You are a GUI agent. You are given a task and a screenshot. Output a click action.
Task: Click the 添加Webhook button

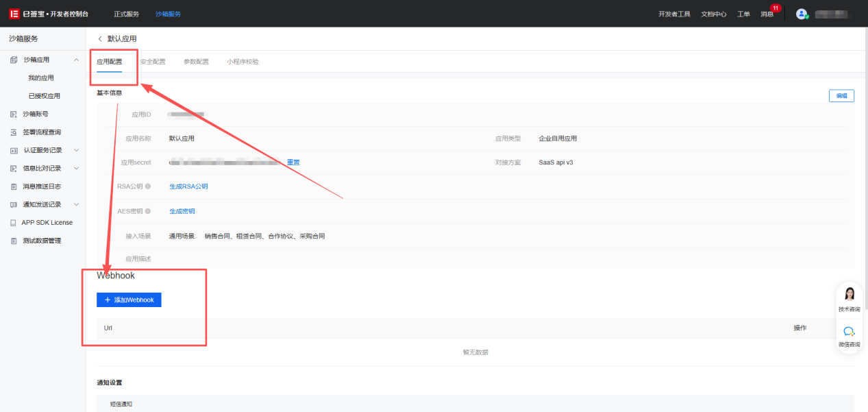pos(129,300)
